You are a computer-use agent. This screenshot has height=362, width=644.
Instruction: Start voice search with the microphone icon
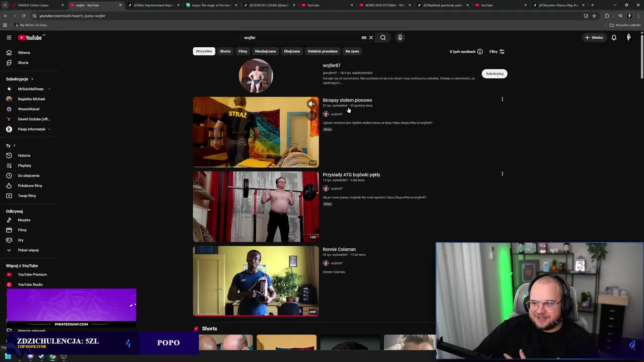point(400,38)
